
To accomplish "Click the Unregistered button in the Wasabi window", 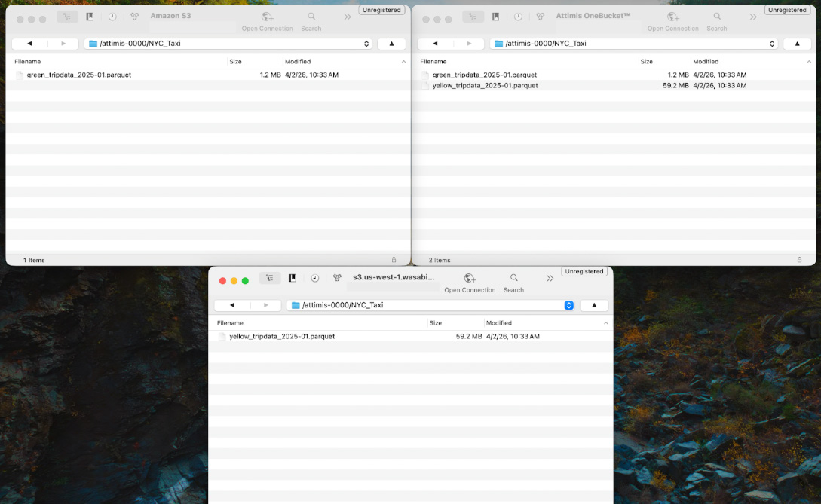I will point(584,271).
